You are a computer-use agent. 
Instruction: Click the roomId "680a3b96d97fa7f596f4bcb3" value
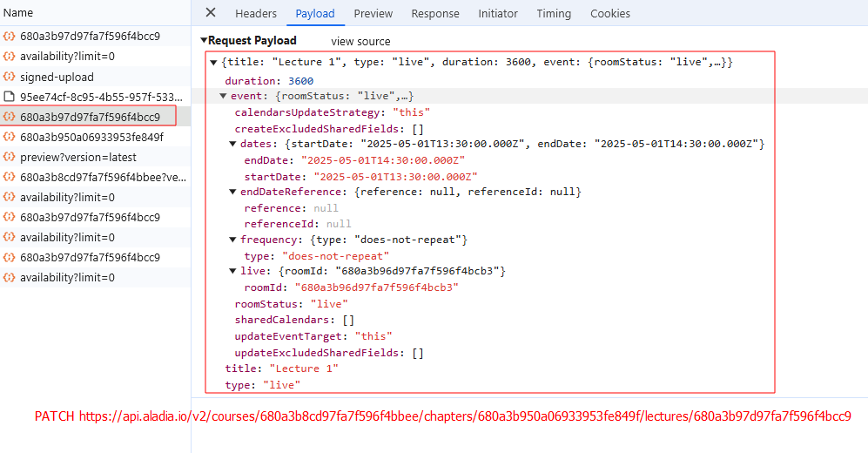(x=377, y=287)
